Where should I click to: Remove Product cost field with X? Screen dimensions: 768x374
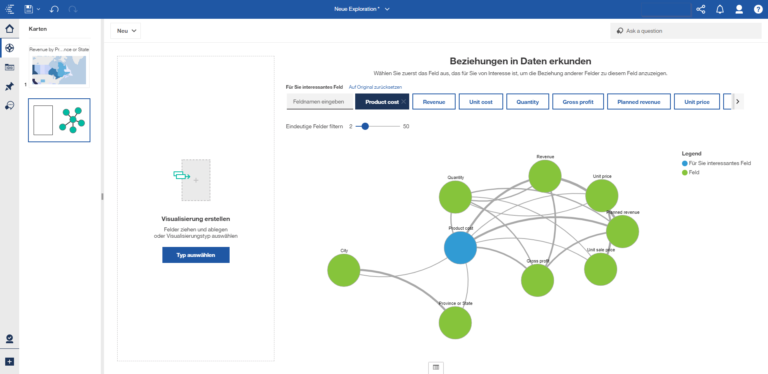(x=403, y=102)
